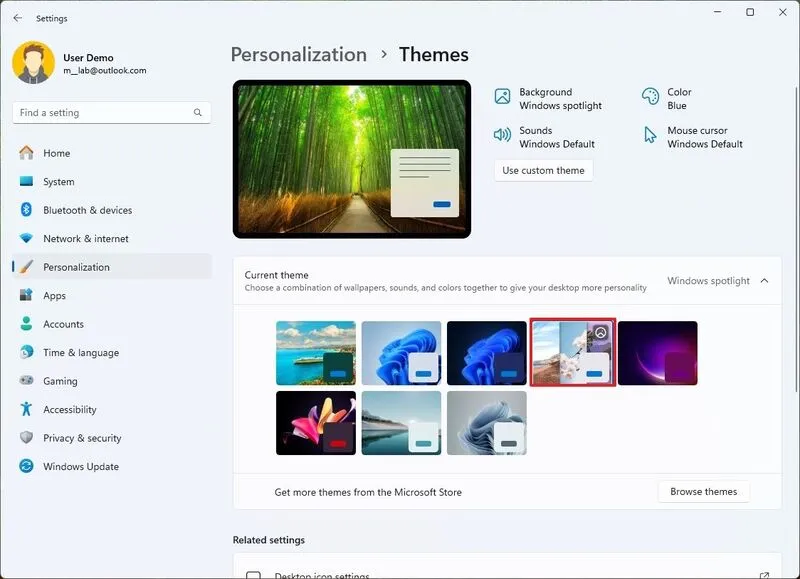Click the Personalization breadcrumb link
Viewport: 800px width, 579px height.
point(298,55)
